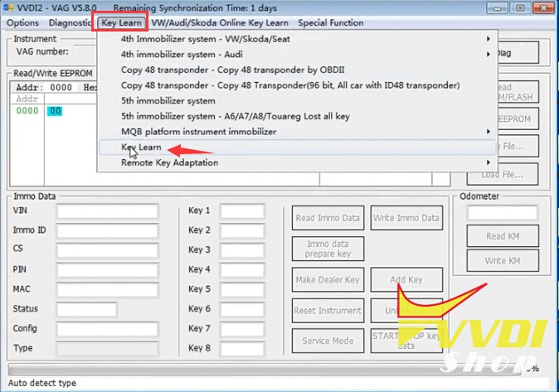Select 4th immobilizer system - Audi

298,54
